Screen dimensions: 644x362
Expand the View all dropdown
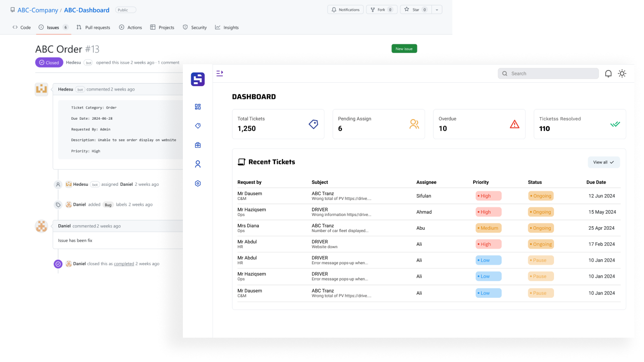tap(604, 162)
